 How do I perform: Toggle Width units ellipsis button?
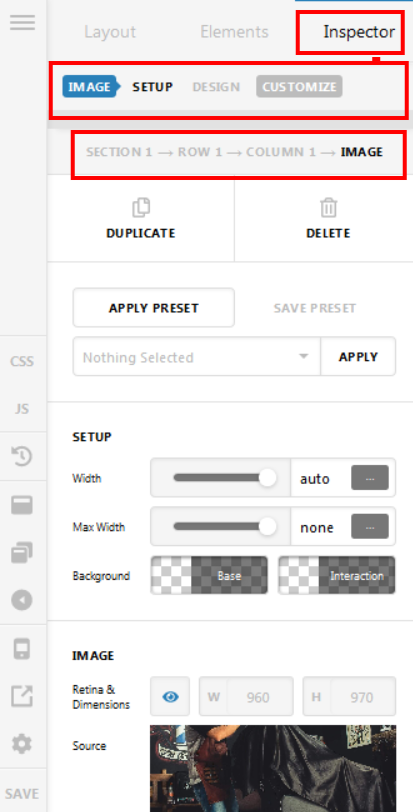coord(370,477)
